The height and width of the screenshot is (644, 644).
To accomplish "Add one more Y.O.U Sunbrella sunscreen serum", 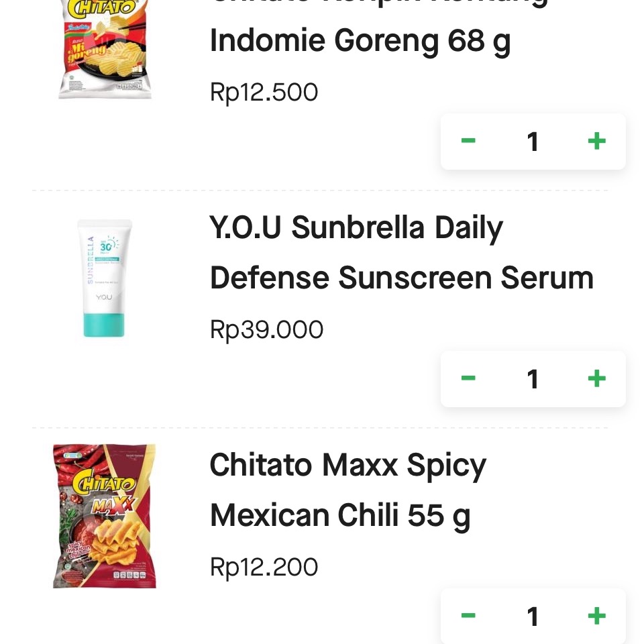I will pyautogui.click(x=596, y=378).
